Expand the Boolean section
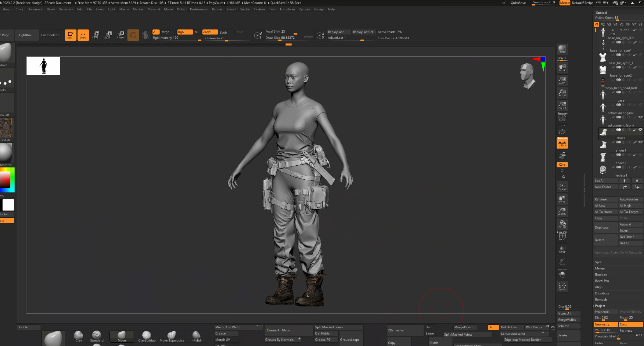 click(x=601, y=274)
